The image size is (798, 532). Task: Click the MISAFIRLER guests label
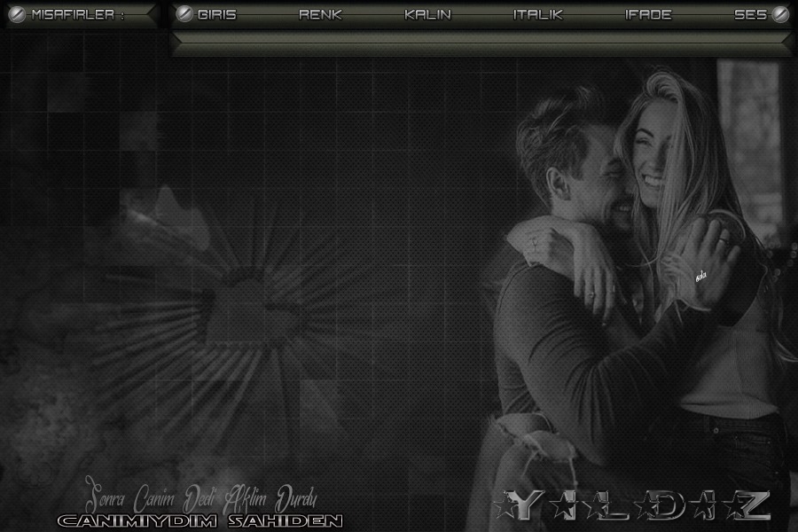tap(77, 15)
